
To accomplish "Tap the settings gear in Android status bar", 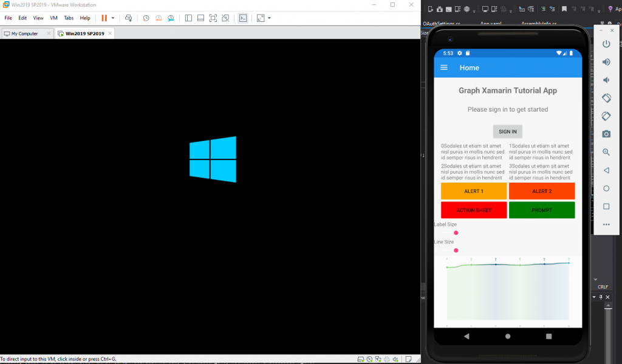I will pyautogui.click(x=459, y=53).
